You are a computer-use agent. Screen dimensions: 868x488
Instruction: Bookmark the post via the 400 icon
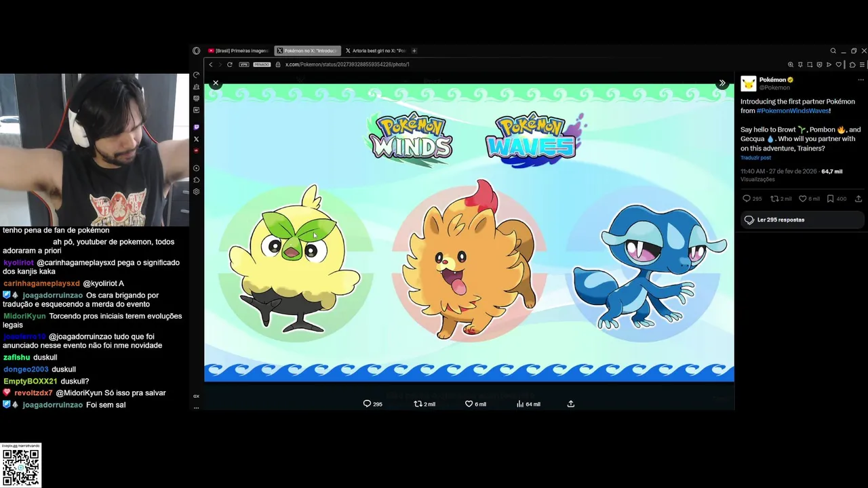coord(831,199)
